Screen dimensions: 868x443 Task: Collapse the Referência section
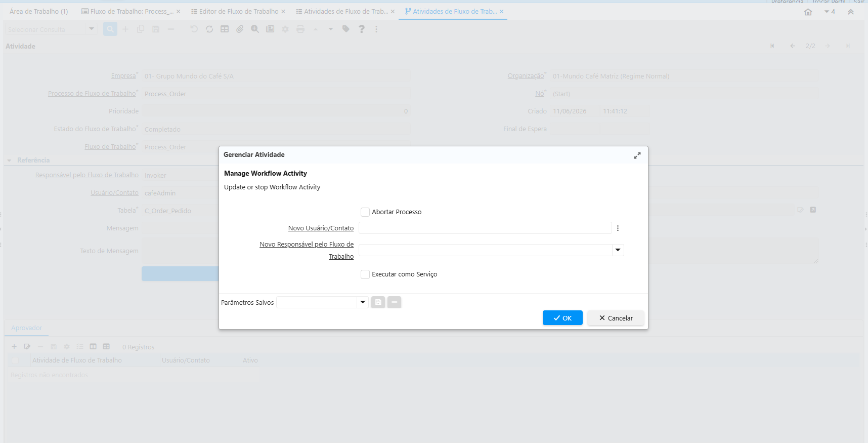point(9,160)
